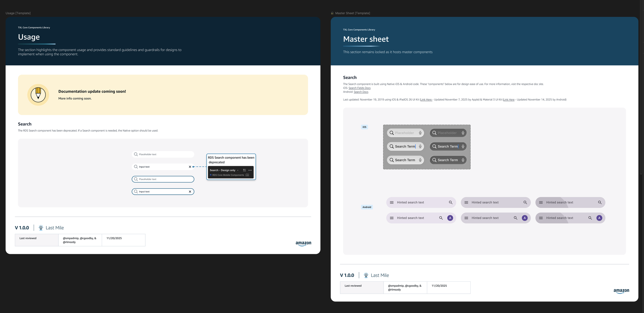Click 'RDS Search component has been deprecated' tooltip text
Viewport: 644px width, 313px height.
click(231, 160)
